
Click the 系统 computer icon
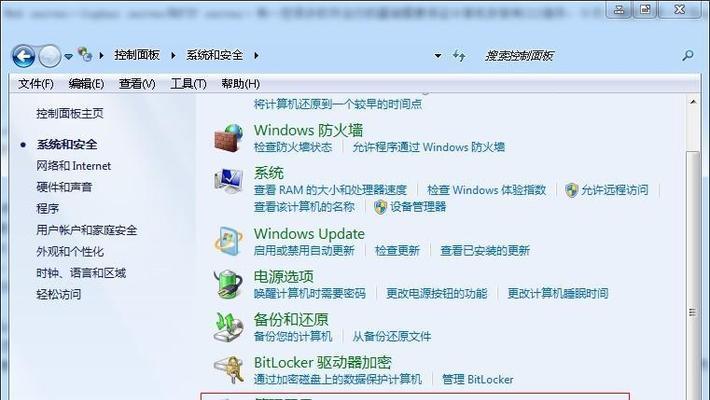[x=228, y=180]
